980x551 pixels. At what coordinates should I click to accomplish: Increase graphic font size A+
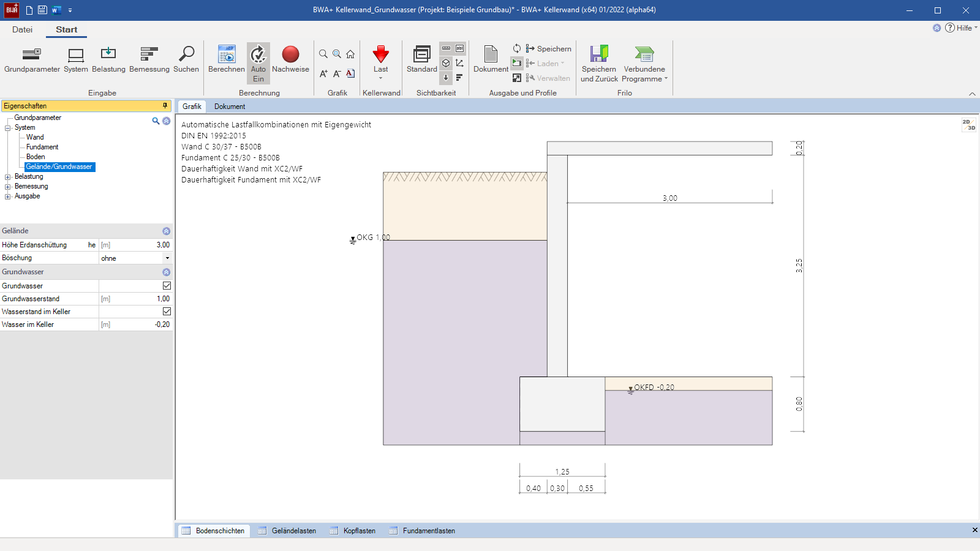click(323, 73)
